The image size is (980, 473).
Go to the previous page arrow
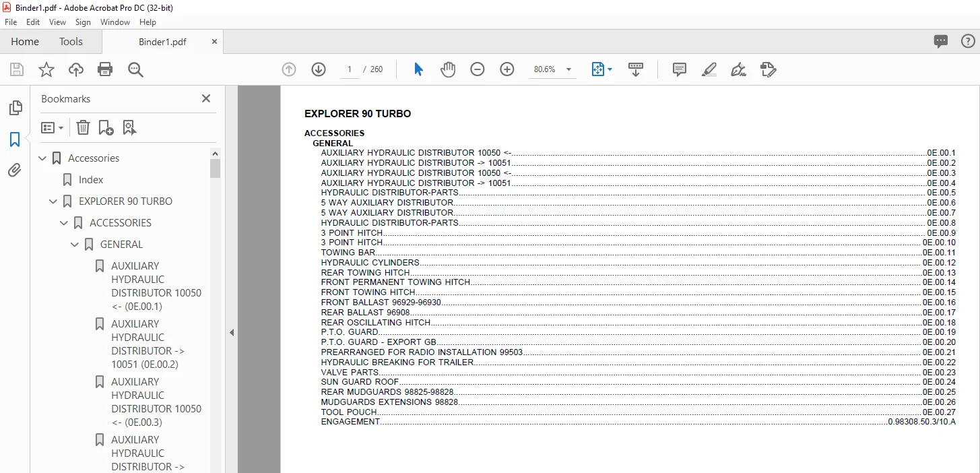[289, 69]
